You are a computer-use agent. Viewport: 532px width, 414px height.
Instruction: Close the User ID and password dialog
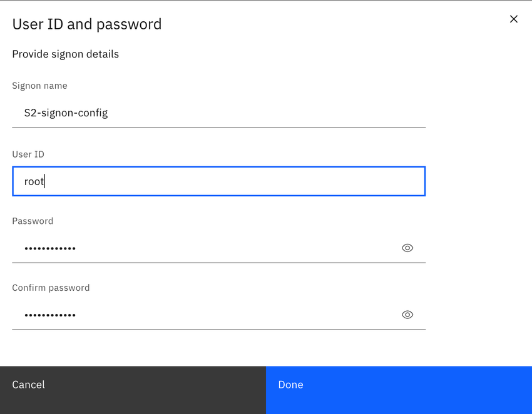pyautogui.click(x=513, y=19)
